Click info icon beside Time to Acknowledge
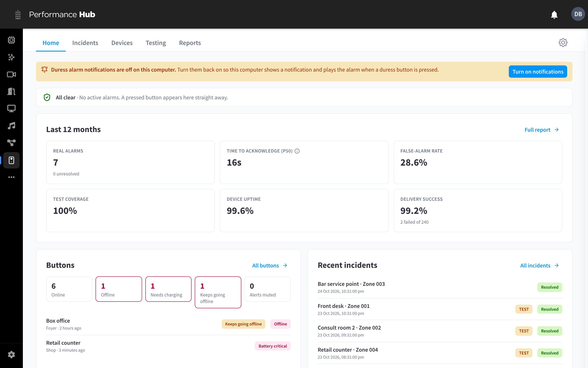 [297, 151]
